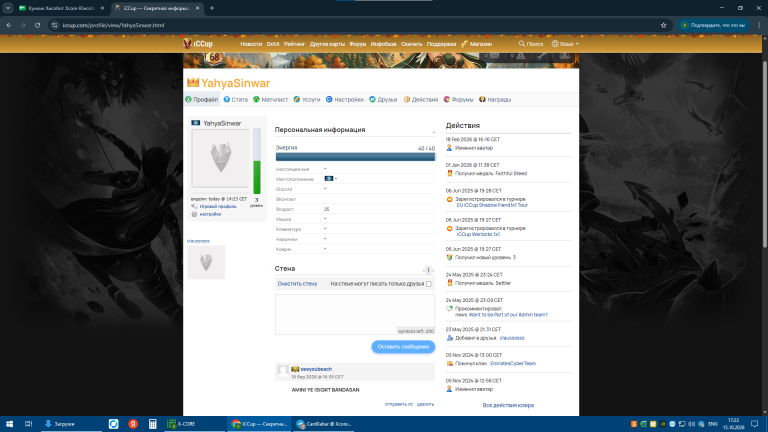The height and width of the screenshot is (432, 768).
Task: Open the tab search dropdown in Chrome
Action: pos(8,8)
